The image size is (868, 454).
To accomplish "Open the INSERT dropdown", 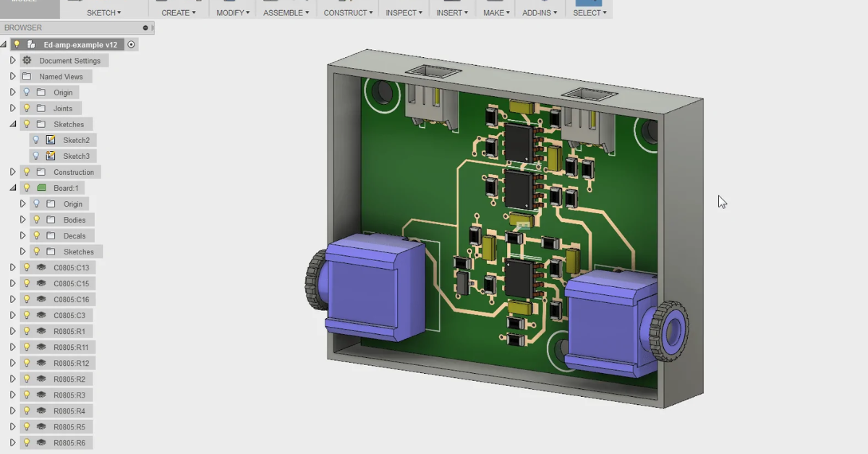I will (x=451, y=12).
